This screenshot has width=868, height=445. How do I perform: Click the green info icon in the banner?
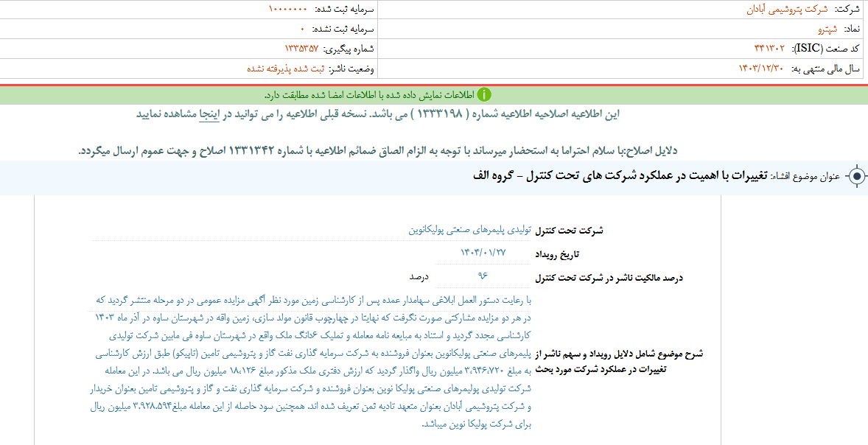click(485, 93)
